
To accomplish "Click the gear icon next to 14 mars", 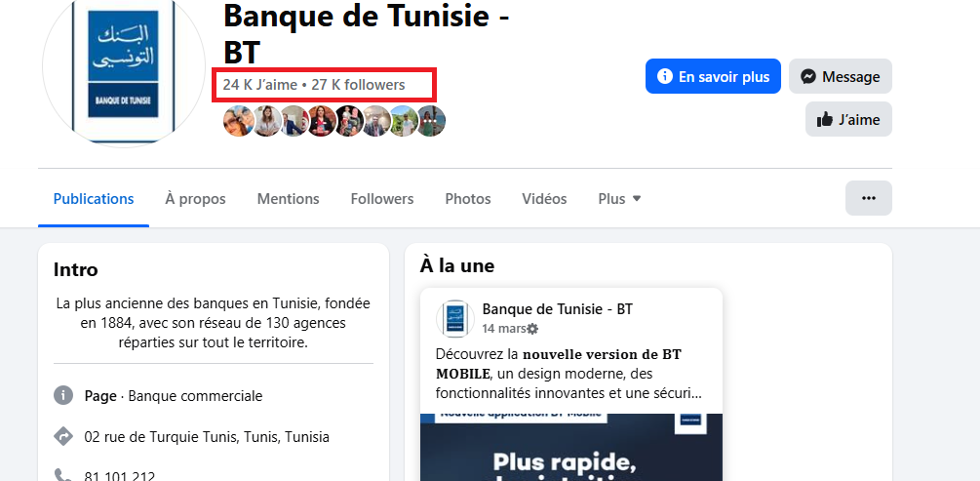I will click(x=532, y=329).
